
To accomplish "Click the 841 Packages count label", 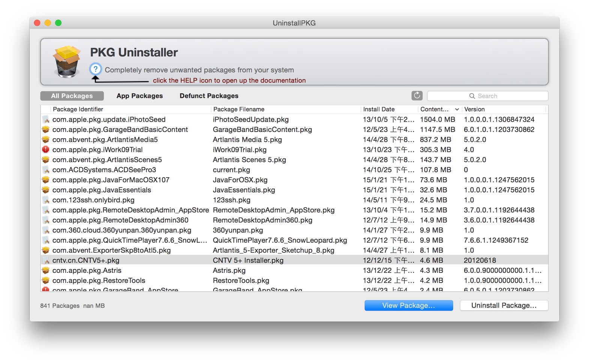I will (x=60, y=306).
